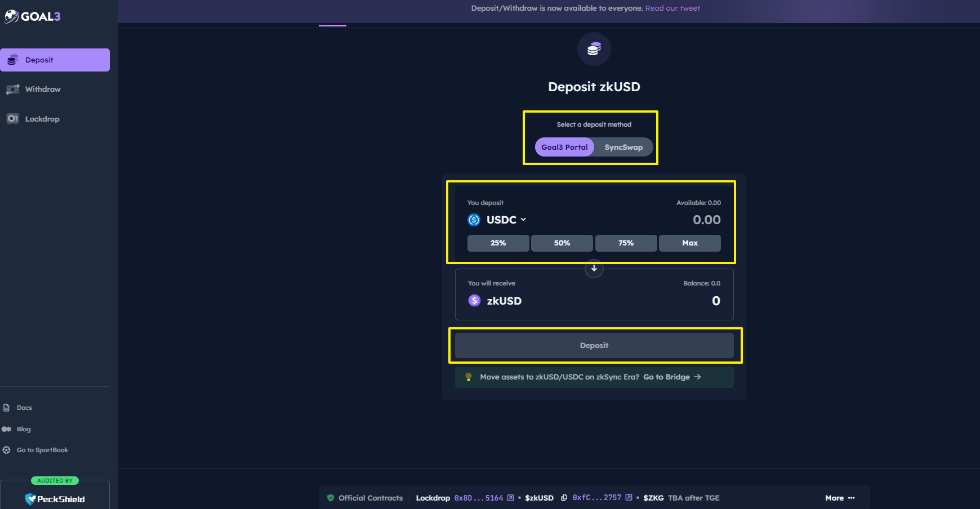The image size is (980, 509).
Task: Open the Deposit sidebar page
Action: (x=55, y=60)
